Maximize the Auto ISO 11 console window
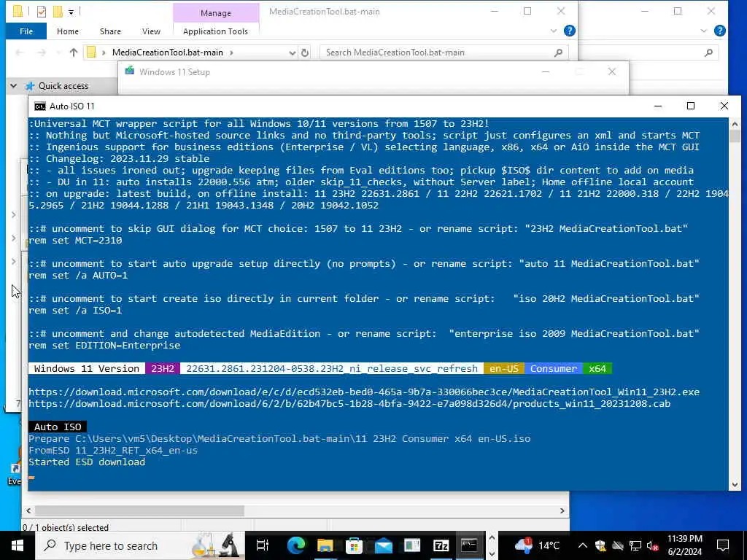Image resolution: width=747 pixels, height=560 pixels. (x=690, y=106)
